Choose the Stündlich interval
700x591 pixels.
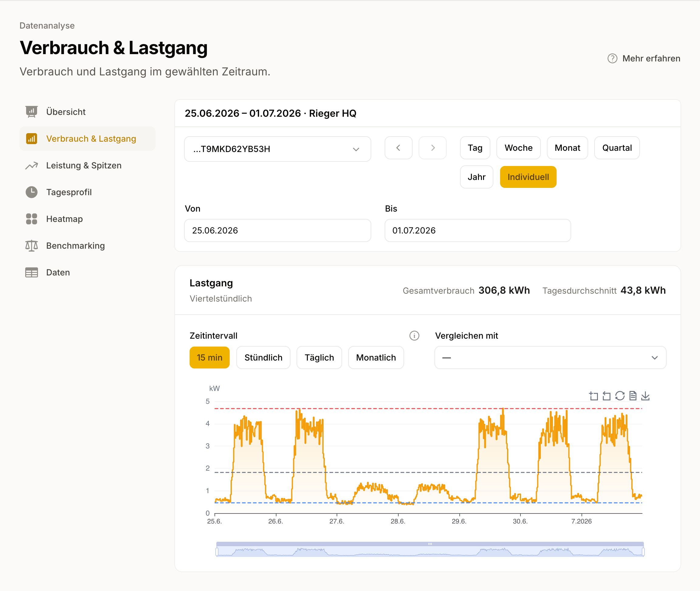pyautogui.click(x=263, y=358)
